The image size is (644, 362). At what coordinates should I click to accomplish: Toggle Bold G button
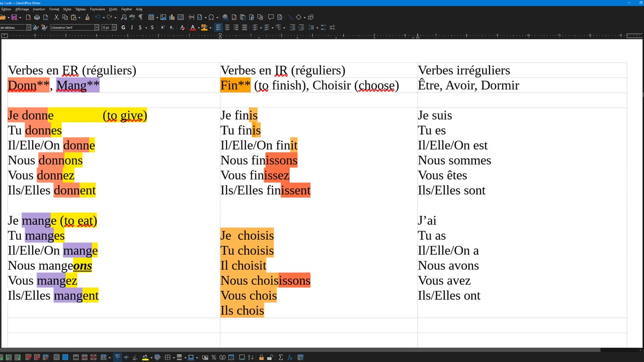[123, 28]
